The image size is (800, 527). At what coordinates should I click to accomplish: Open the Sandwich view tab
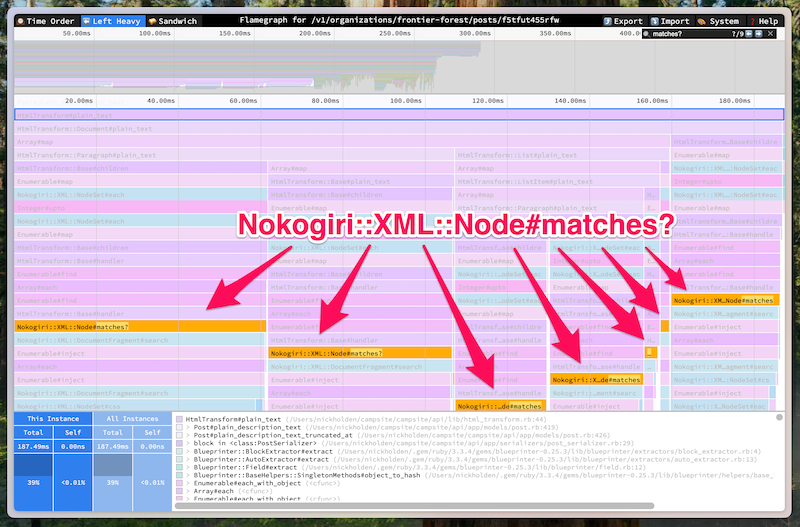172,21
